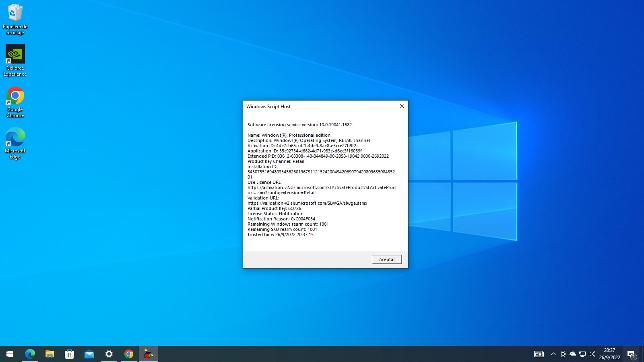
Task: Click the 'Trusted time: 26/9/2022 20:37:15' line
Action: pyautogui.click(x=280, y=234)
